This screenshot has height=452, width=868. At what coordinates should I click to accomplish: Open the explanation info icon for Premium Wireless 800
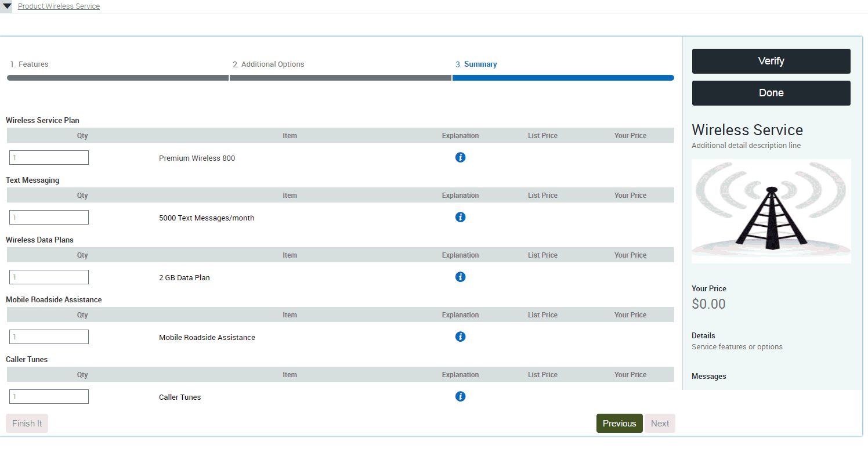point(460,157)
